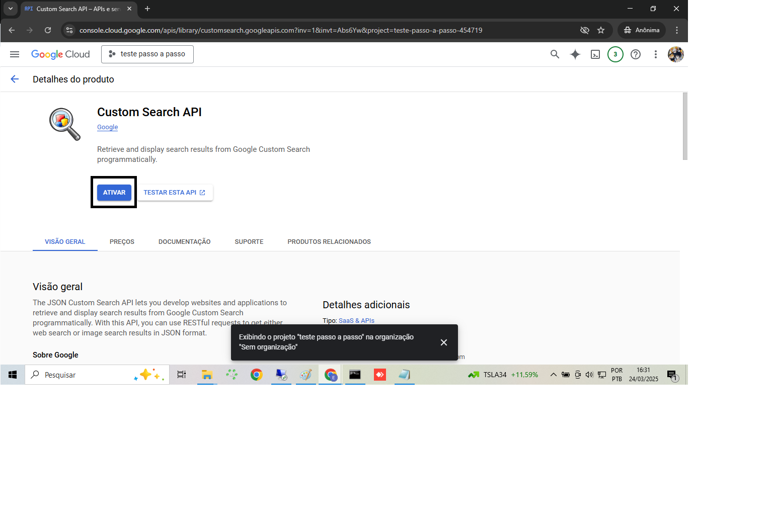Image resolution: width=771 pixels, height=532 pixels.
Task: Open the SaaS & APIs link
Action: [x=356, y=321]
